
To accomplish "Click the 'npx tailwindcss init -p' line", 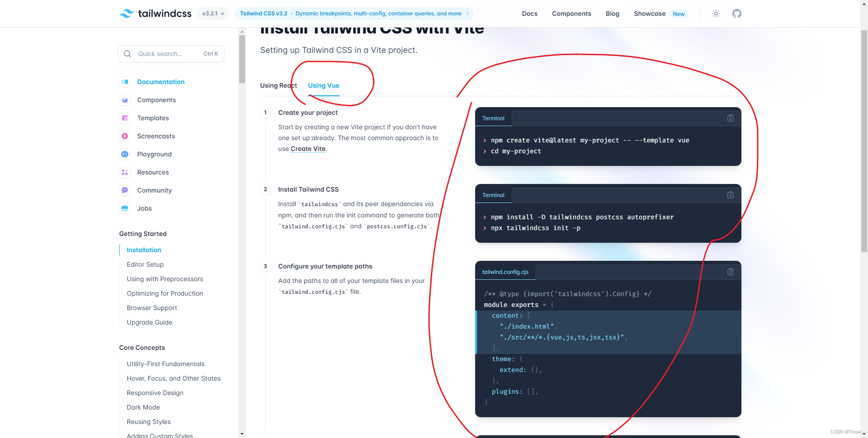I will tap(536, 228).
